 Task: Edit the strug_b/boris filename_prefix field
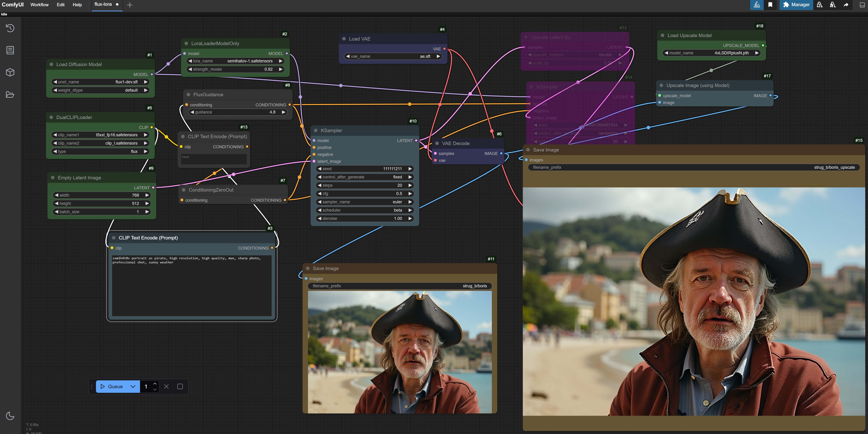(400, 286)
